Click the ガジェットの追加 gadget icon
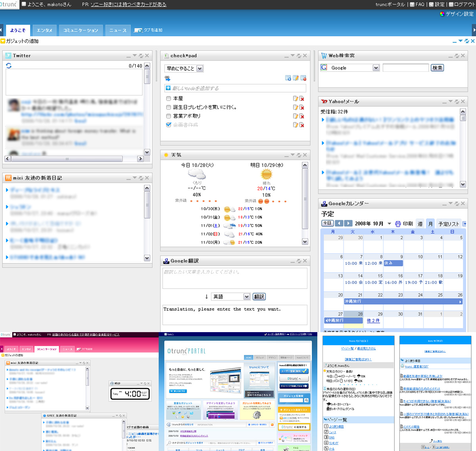This screenshot has height=451, width=476. (3, 41)
